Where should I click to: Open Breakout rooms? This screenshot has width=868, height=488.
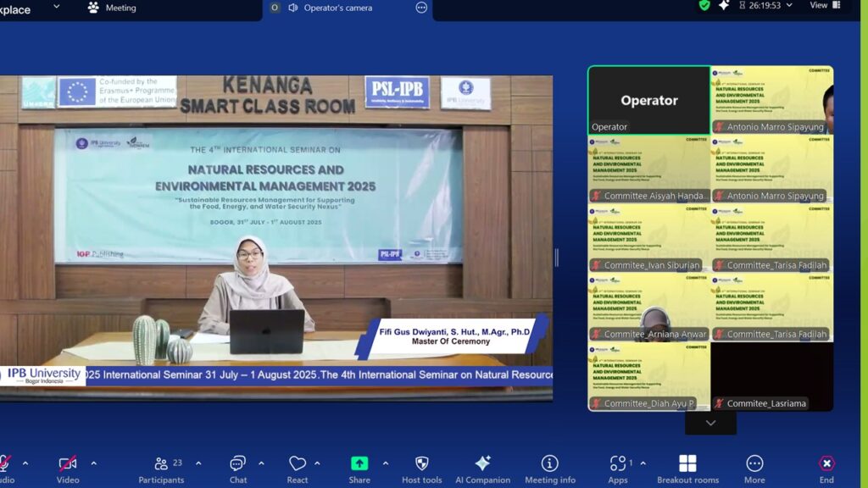pos(687,464)
